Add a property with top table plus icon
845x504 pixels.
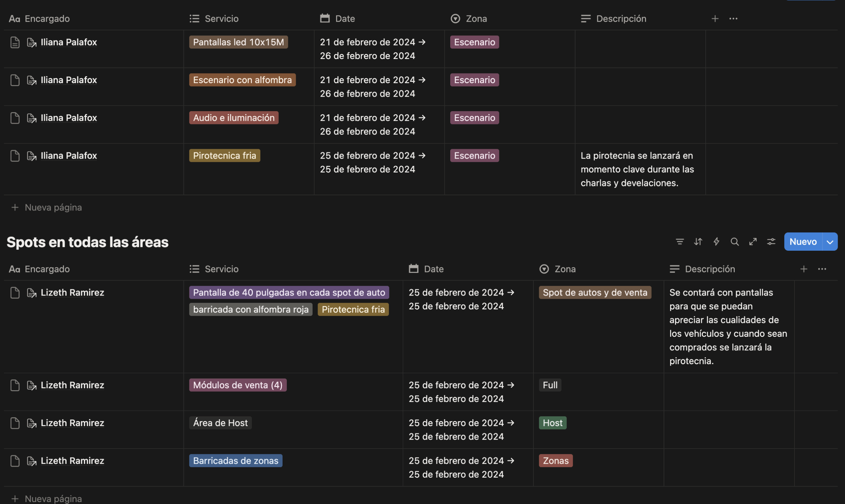715,18
